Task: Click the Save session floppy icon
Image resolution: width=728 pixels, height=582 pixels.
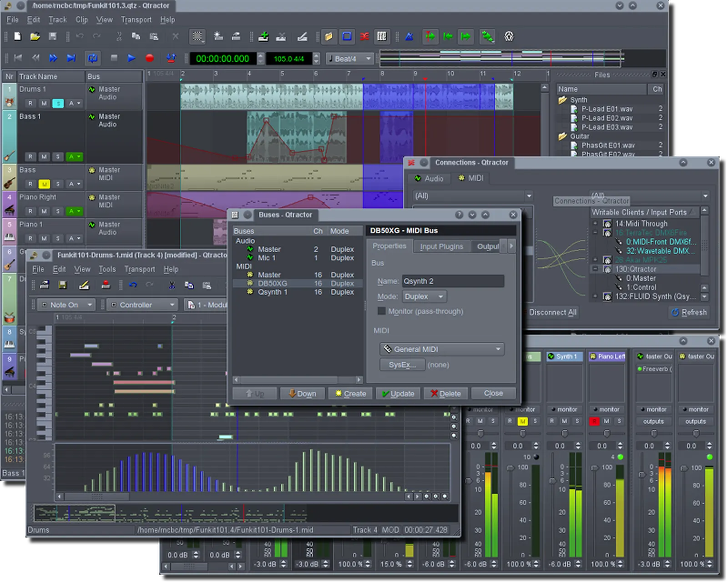Action: (53, 36)
